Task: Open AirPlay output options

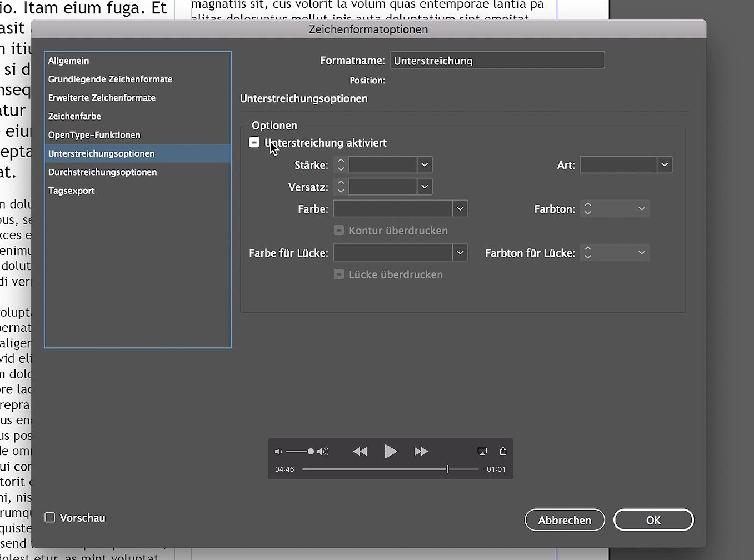Action: (482, 451)
